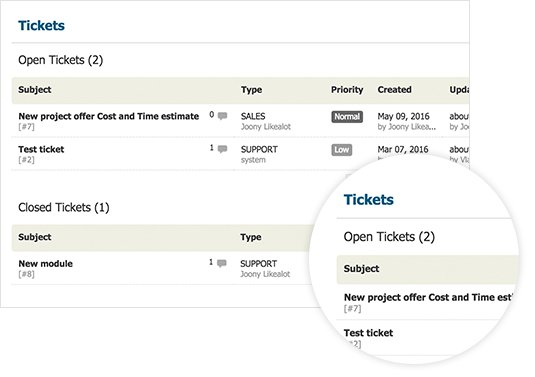Click SUPPORT type in Test ticket row
Screen dimensions: 535x377
(x=259, y=149)
